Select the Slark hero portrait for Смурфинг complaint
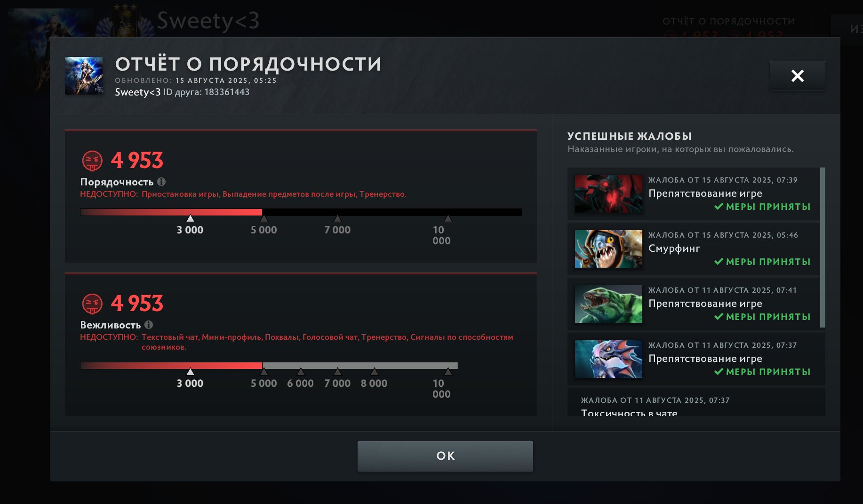The height and width of the screenshot is (504, 863). click(608, 249)
